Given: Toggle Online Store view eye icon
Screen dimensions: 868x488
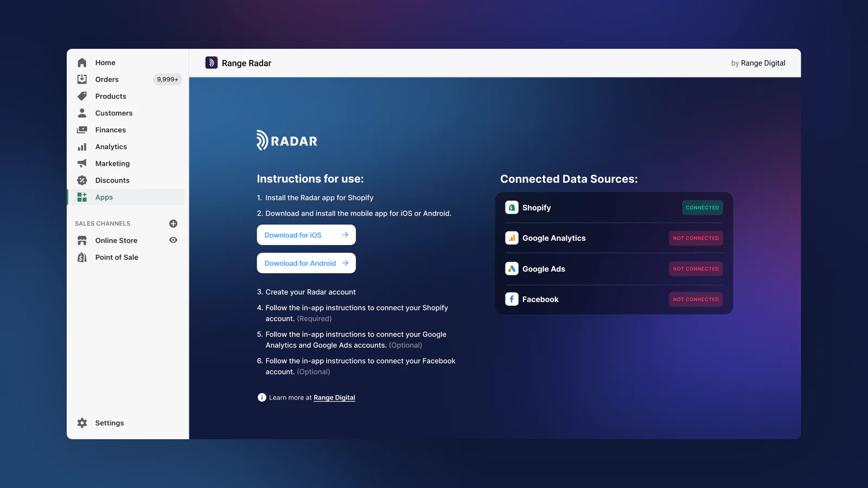Looking at the screenshot, I should click(x=174, y=240).
